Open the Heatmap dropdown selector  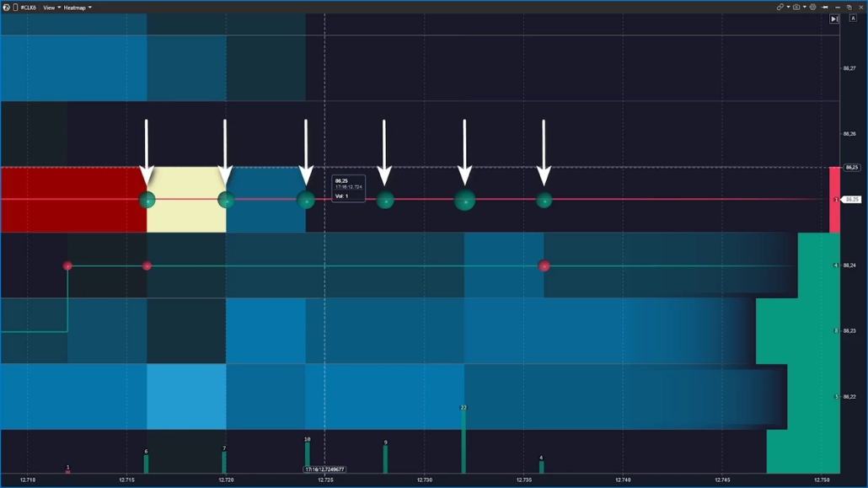click(x=88, y=7)
